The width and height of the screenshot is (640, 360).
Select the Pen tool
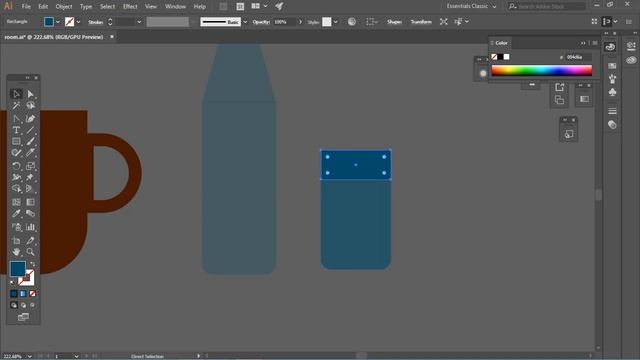(x=16, y=119)
